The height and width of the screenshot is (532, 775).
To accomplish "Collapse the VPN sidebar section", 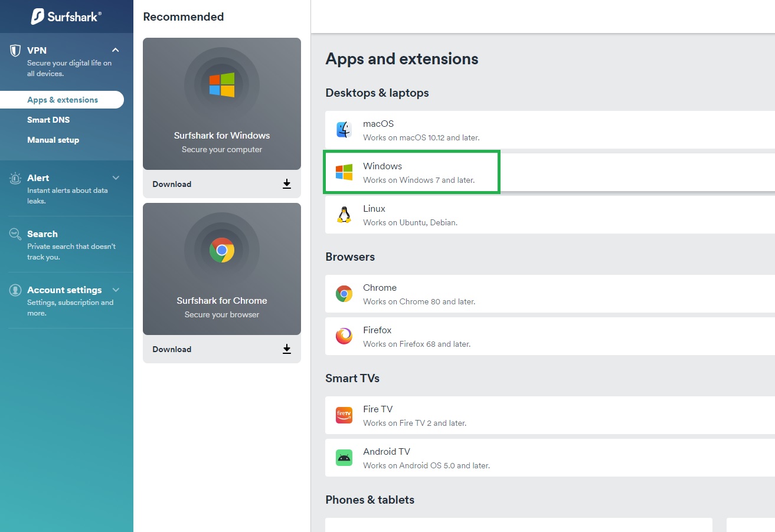I will pyautogui.click(x=116, y=50).
